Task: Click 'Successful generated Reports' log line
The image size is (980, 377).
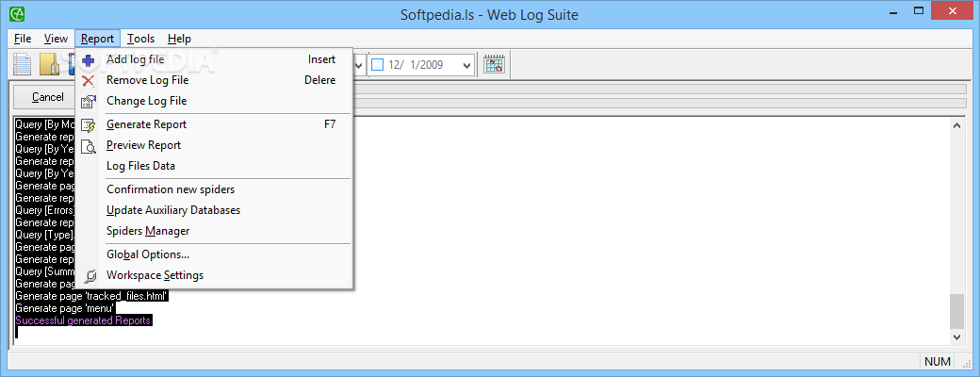Action: click(83, 320)
